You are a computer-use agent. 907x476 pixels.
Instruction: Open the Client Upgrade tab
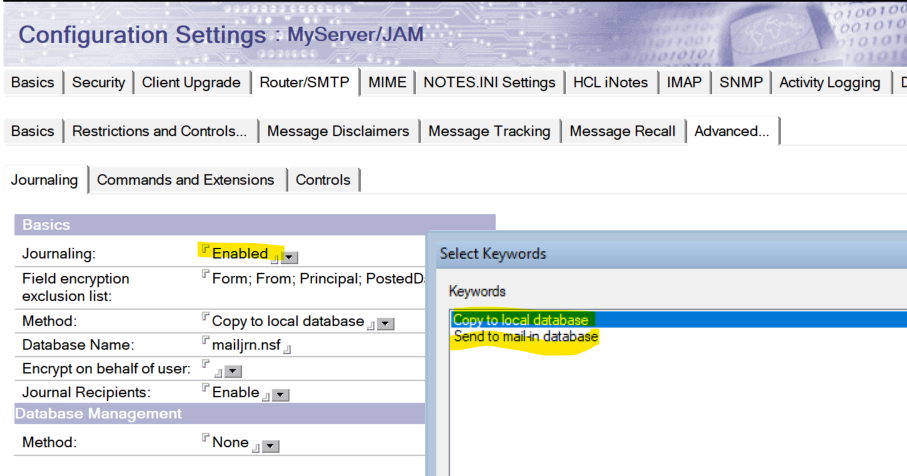pos(191,83)
